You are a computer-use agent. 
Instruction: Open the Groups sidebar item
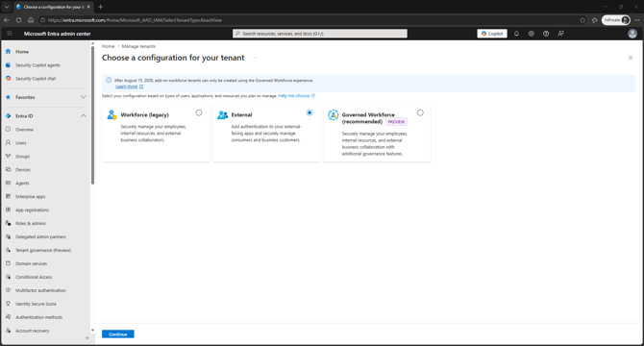pyautogui.click(x=23, y=157)
